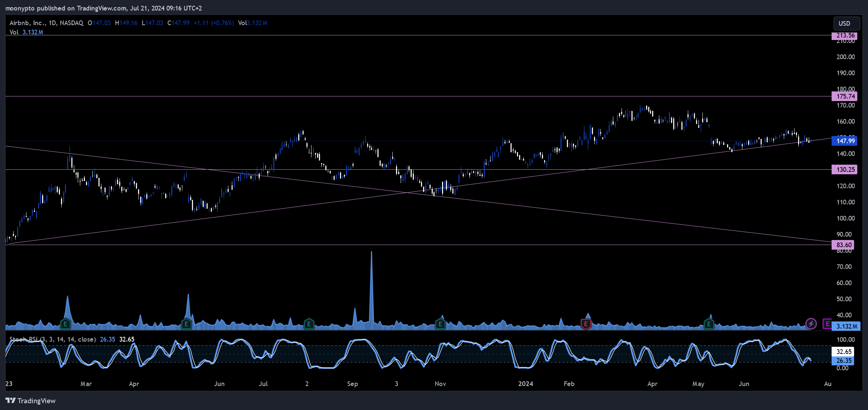The width and height of the screenshot is (868, 410).
Task: Click the Feb label on time axis
Action: (x=569, y=384)
